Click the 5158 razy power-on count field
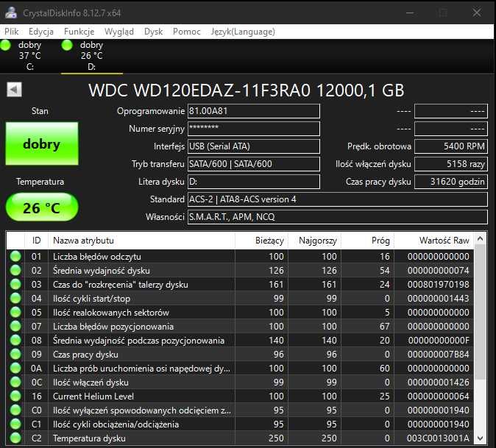This screenshot has width=496, height=448. click(x=451, y=164)
